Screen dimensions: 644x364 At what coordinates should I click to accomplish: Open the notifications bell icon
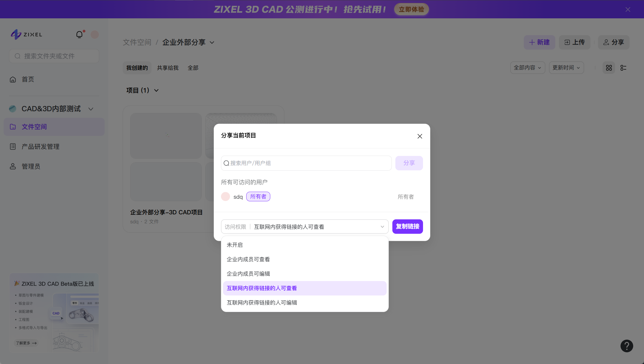[79, 35]
